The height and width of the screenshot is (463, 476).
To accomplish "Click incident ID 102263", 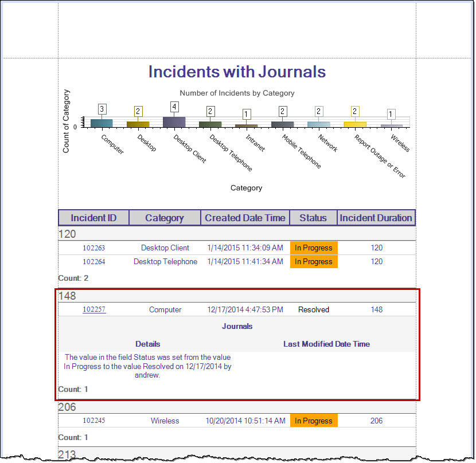I will coord(94,248).
